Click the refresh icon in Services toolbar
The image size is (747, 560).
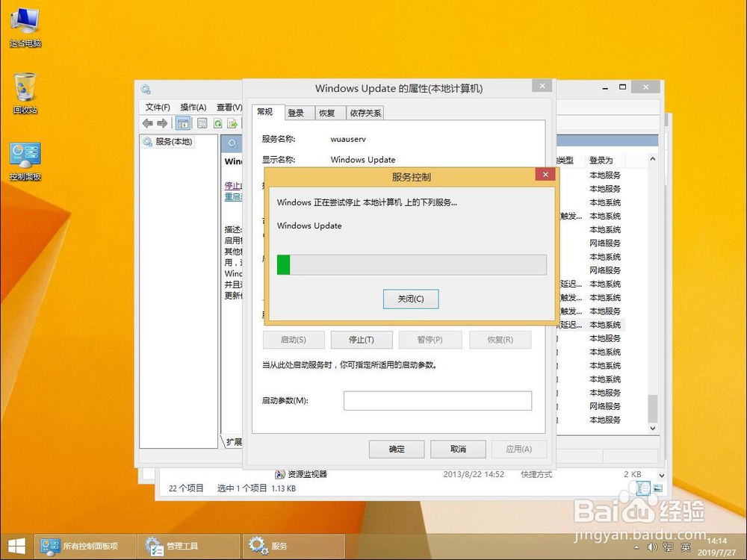point(217,123)
